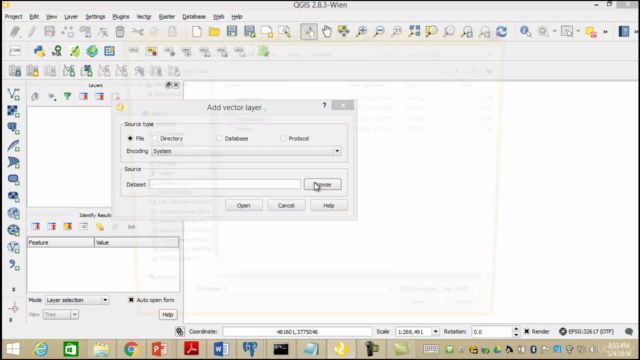Open the Database menu
The height and width of the screenshot is (360, 640).
194,17
